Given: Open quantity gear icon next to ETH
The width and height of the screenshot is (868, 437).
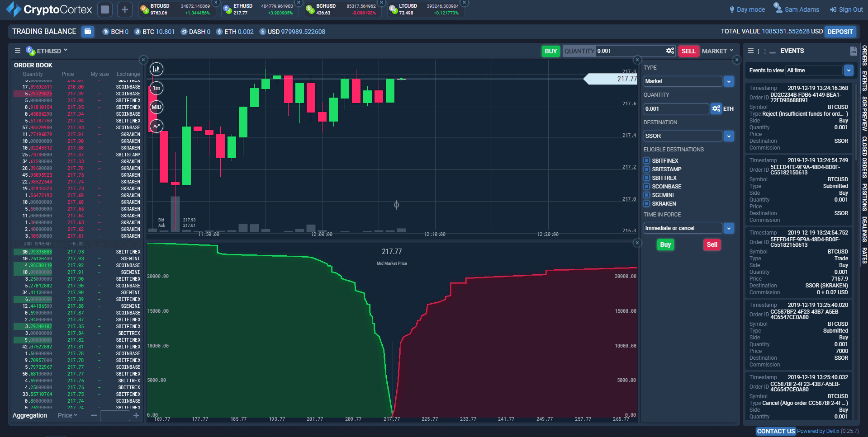Looking at the screenshot, I should pyautogui.click(x=716, y=109).
